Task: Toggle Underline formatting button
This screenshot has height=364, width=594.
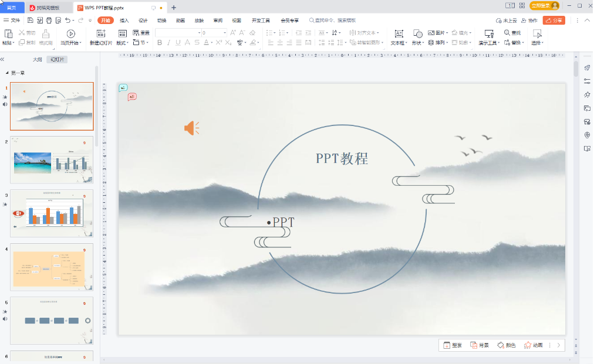Action: (178, 43)
